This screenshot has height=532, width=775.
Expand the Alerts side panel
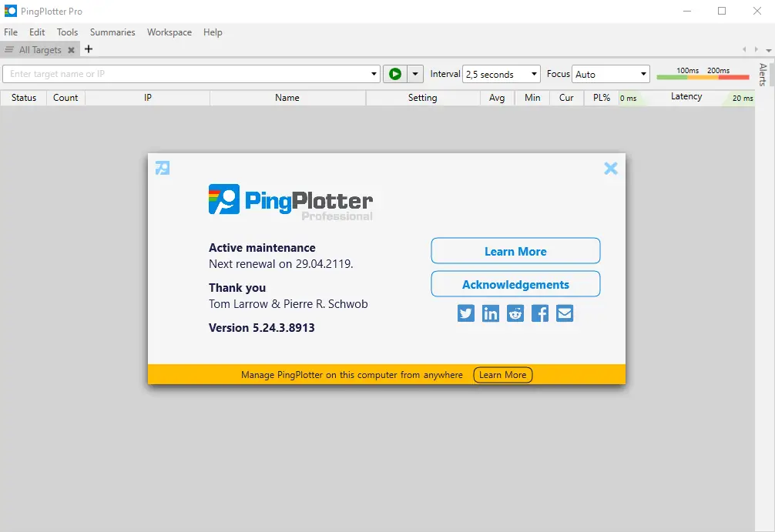point(763,75)
